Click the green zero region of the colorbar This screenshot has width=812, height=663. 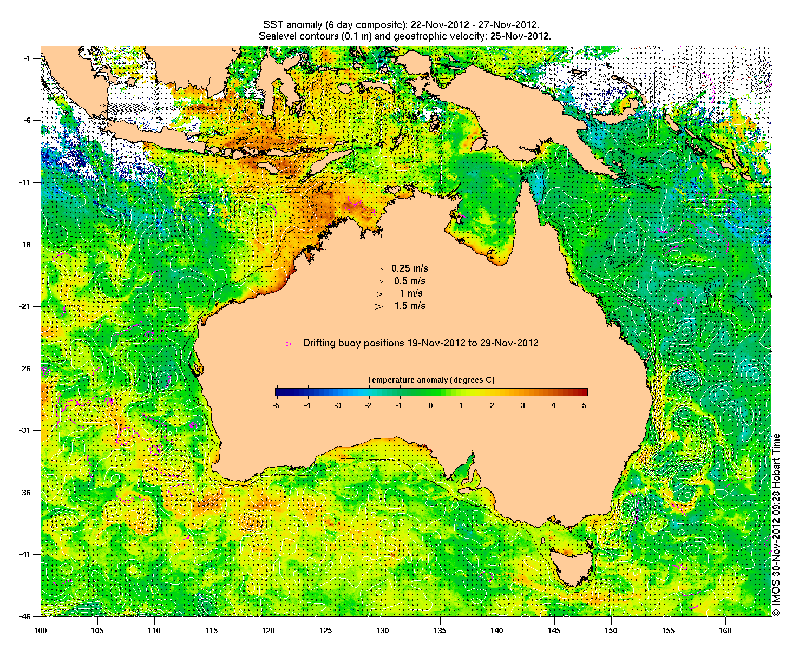coord(431,392)
